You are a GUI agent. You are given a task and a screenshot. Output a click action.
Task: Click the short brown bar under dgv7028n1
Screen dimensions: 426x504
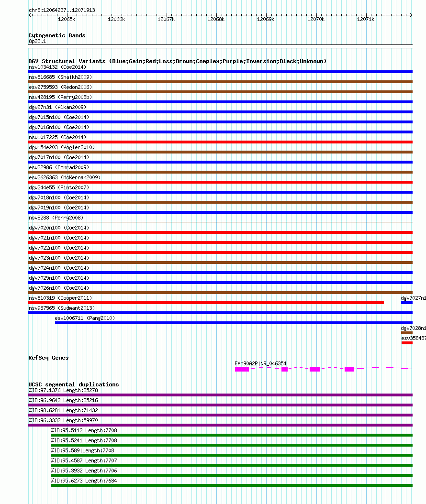pos(407,333)
